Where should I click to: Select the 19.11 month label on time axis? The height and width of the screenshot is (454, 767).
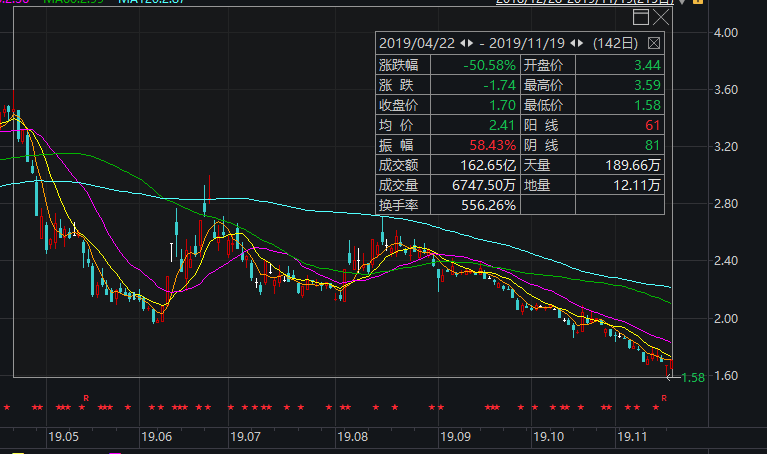click(632, 437)
